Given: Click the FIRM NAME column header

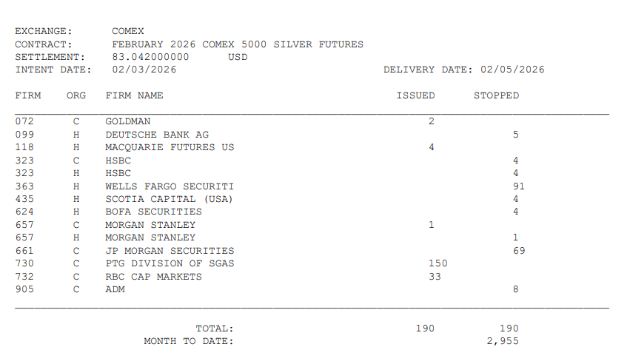Looking at the screenshot, I should 135,96.
